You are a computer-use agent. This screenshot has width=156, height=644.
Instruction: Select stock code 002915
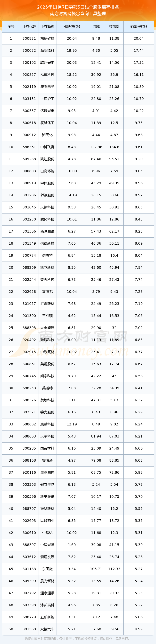tap(29, 352)
